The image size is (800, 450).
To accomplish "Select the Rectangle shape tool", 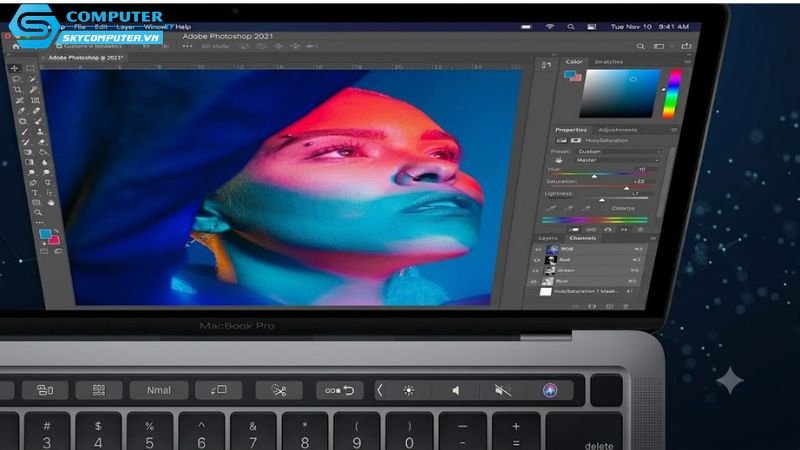I will pos(36,203).
